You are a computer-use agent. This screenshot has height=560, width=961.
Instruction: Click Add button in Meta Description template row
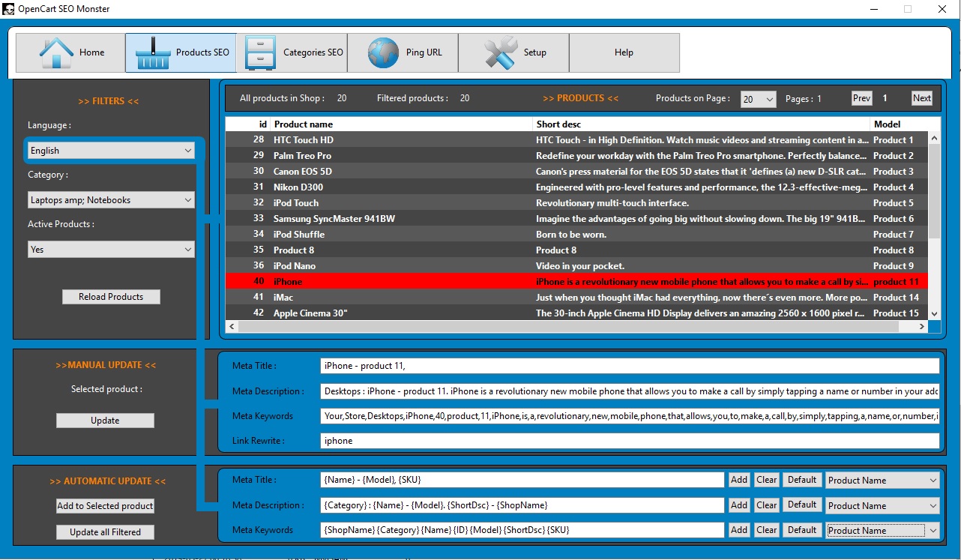[739, 505]
